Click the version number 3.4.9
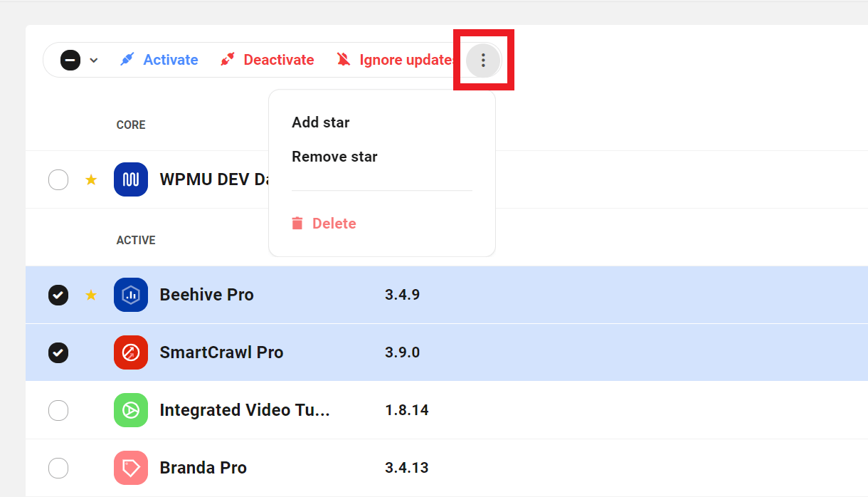This screenshot has width=868, height=497. (x=402, y=295)
